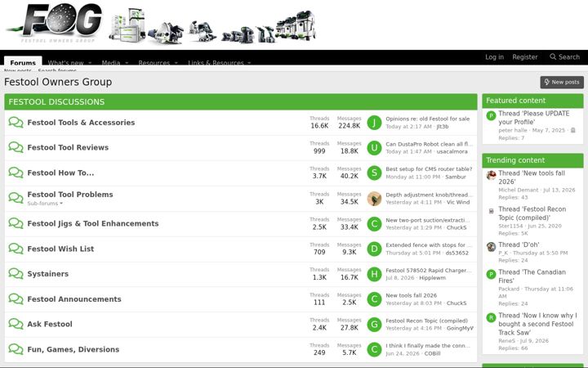Open the Resources tab

click(x=154, y=63)
